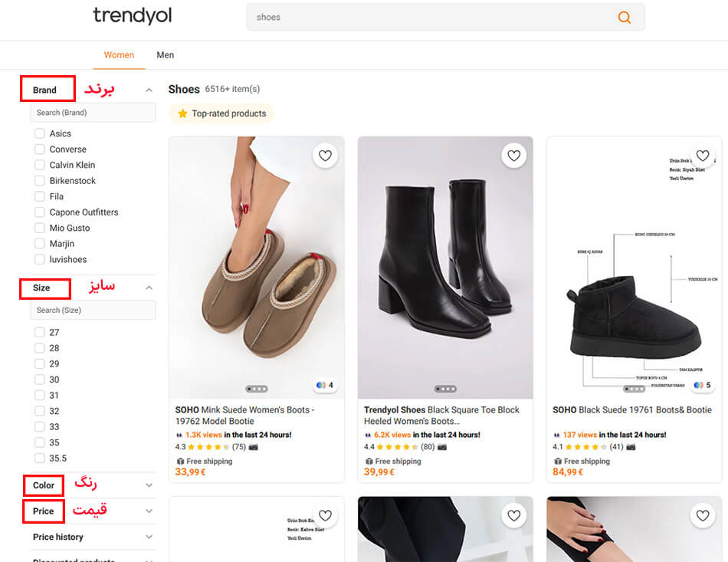The height and width of the screenshot is (562, 728).
Task: Select the Women tab
Action: click(x=119, y=55)
